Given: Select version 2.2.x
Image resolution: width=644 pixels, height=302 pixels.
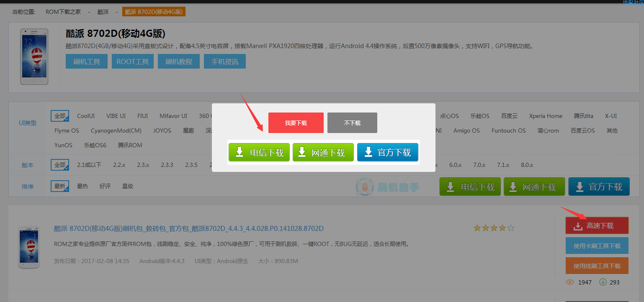Looking at the screenshot, I should pos(119,165).
